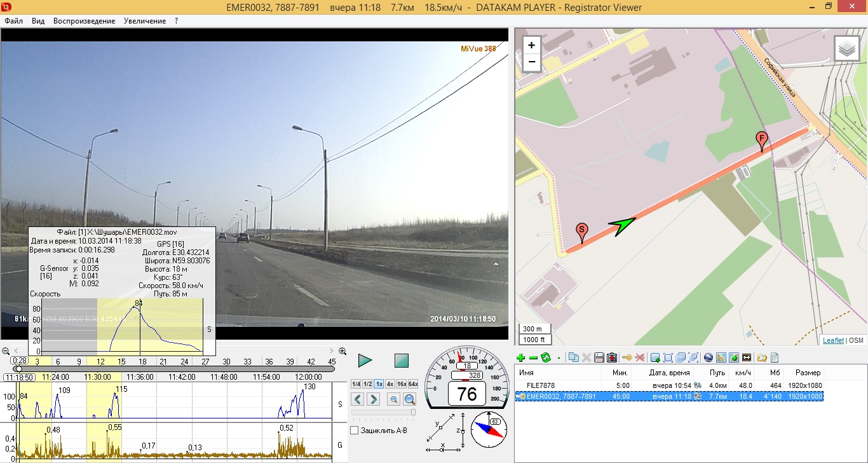Select the FILE7878 row
This screenshot has width=868, height=463.
(670, 385)
